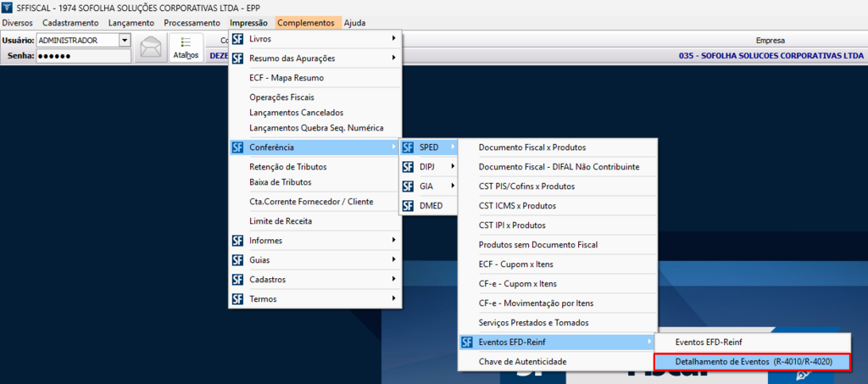Select Retenção de Tributos entry
This screenshot has height=384, width=868.
[287, 167]
